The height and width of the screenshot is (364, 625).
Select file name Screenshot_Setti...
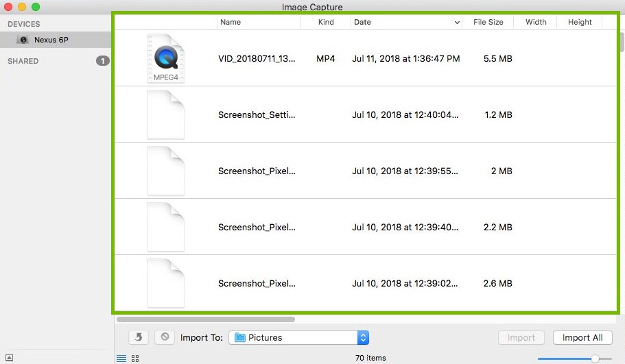tap(257, 114)
